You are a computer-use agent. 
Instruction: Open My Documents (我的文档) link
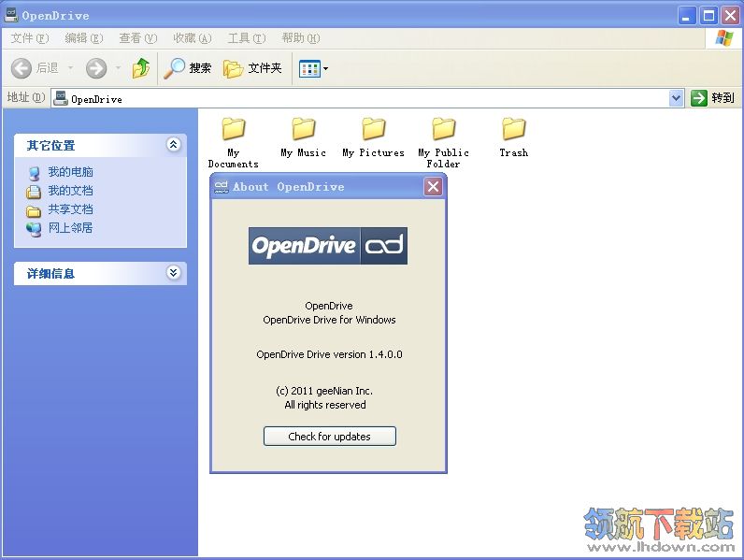70,191
